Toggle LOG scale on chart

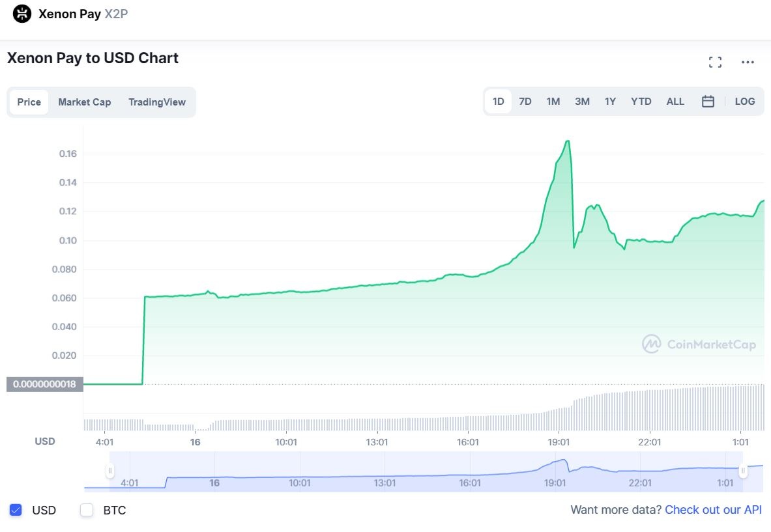pos(744,102)
